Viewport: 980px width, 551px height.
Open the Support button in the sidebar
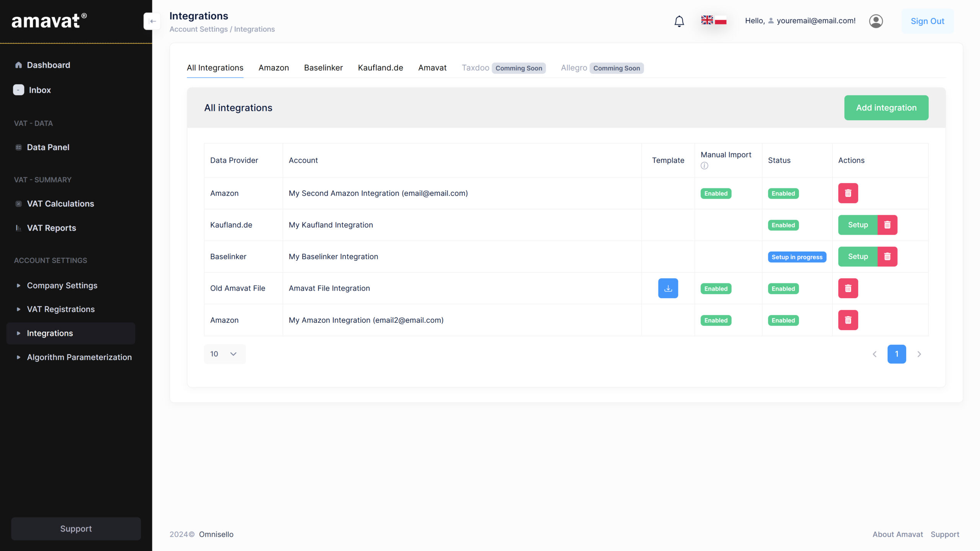tap(76, 529)
